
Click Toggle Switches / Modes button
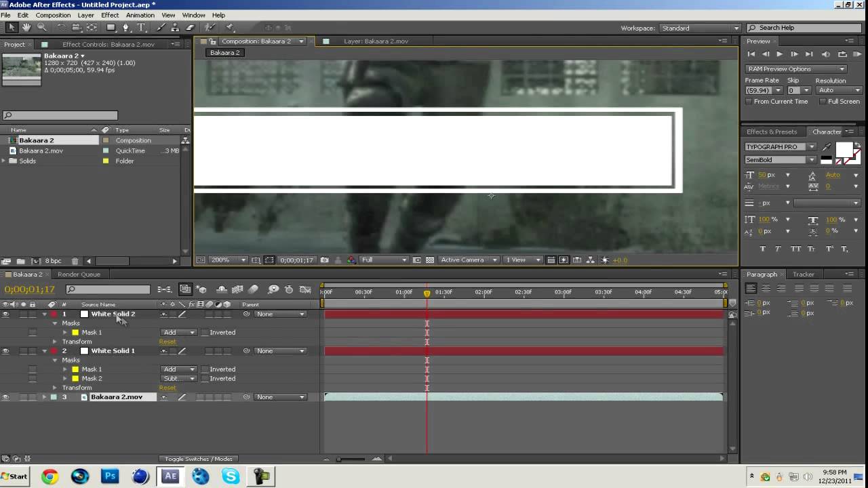tap(199, 459)
